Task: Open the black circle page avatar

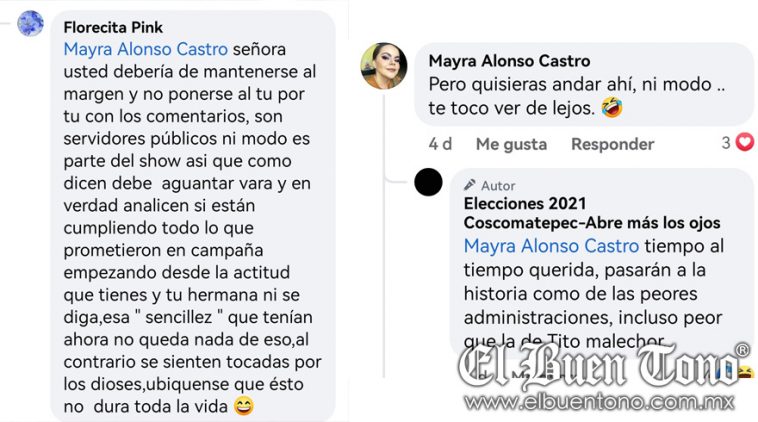Action: (428, 182)
